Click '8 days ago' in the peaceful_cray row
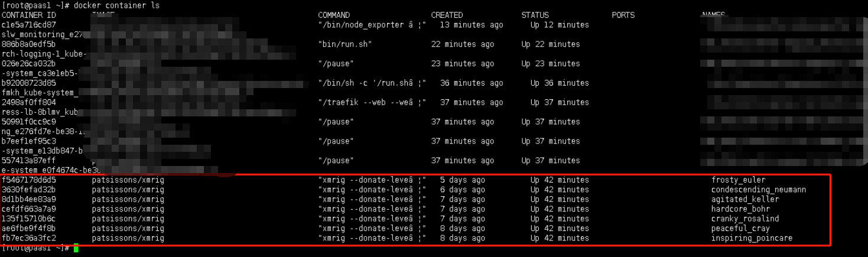The width and height of the screenshot is (868, 257). pos(463,229)
